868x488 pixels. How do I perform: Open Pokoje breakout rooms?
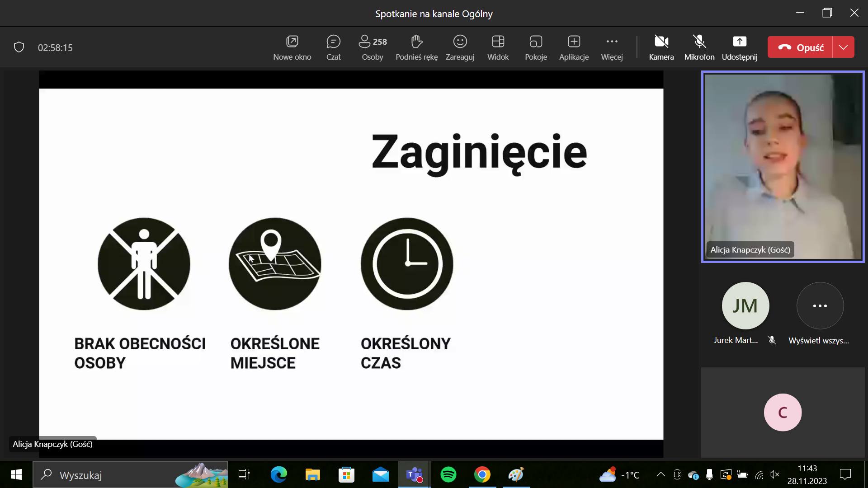point(536,47)
